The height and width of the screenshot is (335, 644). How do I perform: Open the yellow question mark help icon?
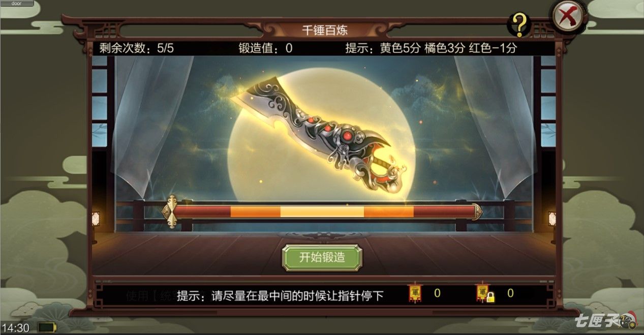click(x=519, y=24)
